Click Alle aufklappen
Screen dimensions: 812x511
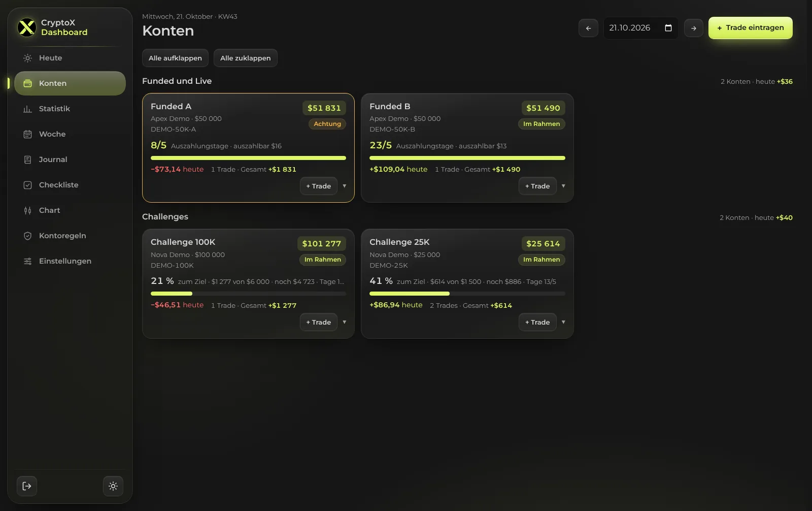point(175,58)
